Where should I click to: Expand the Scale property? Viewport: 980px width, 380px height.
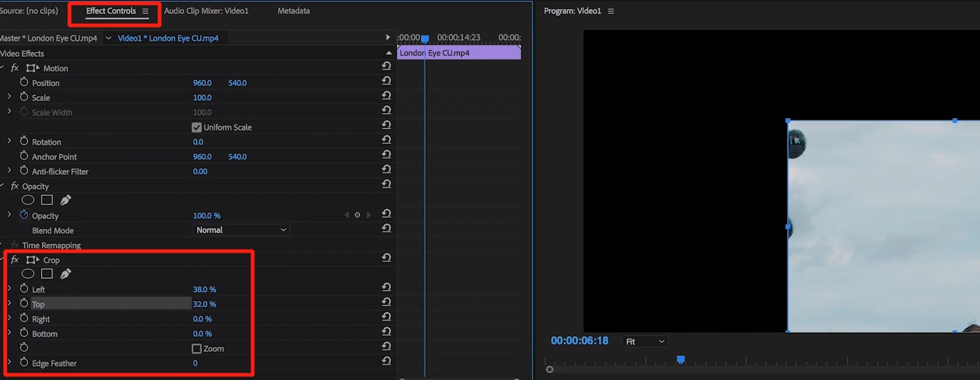pyautogui.click(x=9, y=97)
